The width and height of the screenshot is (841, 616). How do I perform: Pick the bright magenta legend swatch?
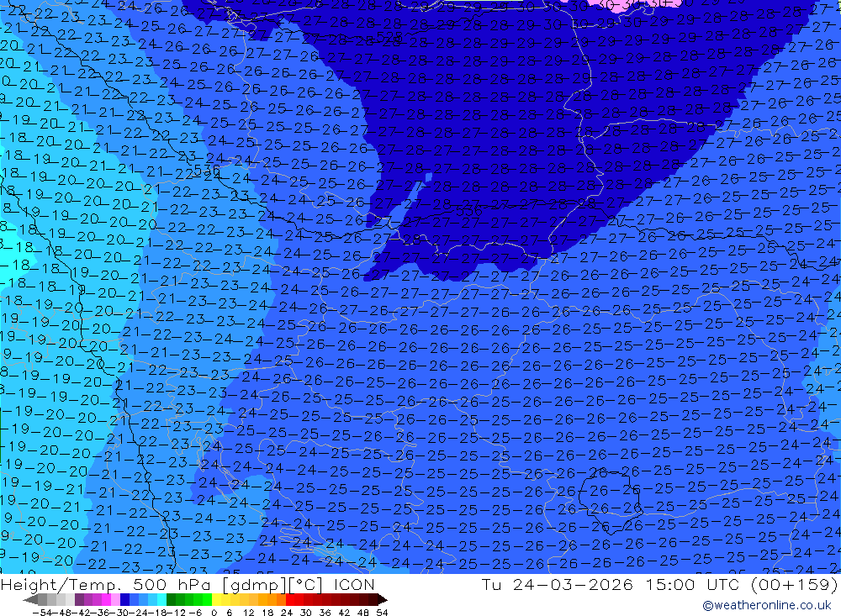[x=106, y=600]
